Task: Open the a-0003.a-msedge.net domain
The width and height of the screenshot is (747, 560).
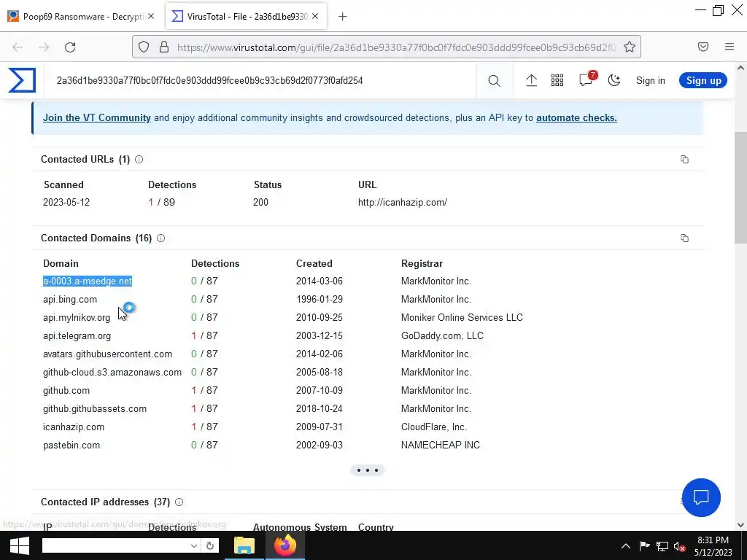Action: click(x=88, y=281)
